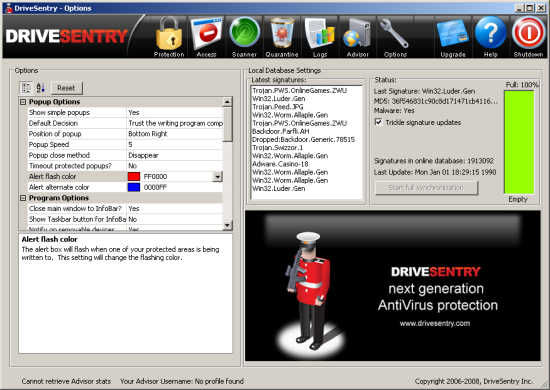
Task: Select Trojan.Peed.JPG in latest signatures
Action: point(278,107)
